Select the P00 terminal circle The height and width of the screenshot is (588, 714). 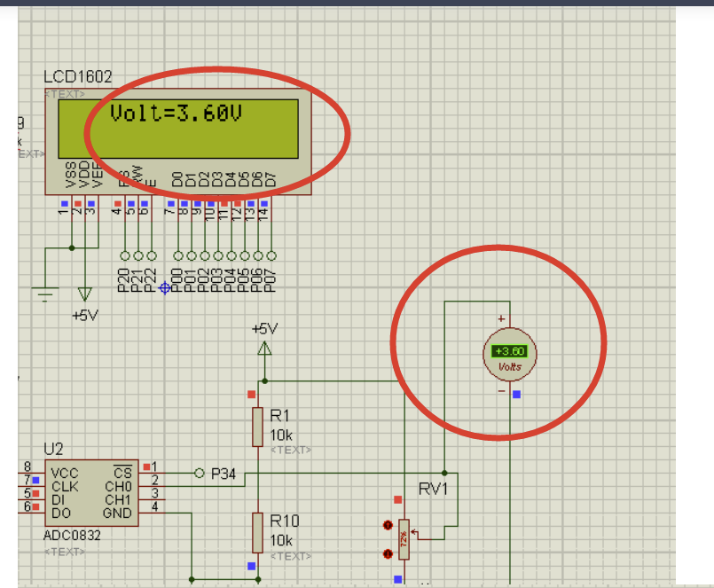pyautogui.click(x=178, y=256)
